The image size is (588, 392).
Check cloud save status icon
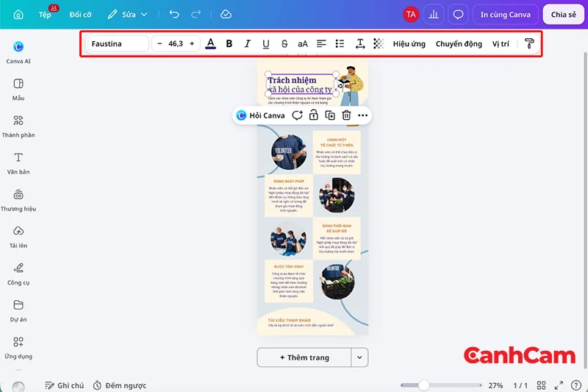coord(226,14)
